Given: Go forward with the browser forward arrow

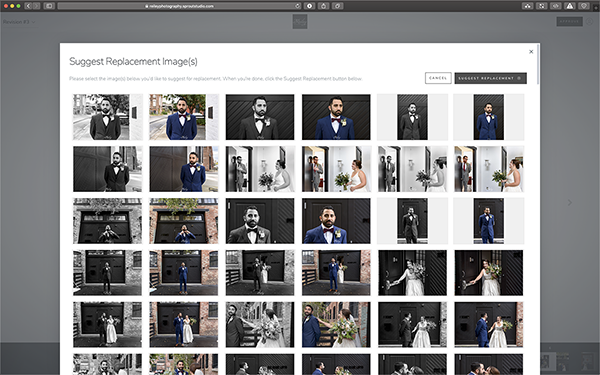Looking at the screenshot, I should coord(36,6).
